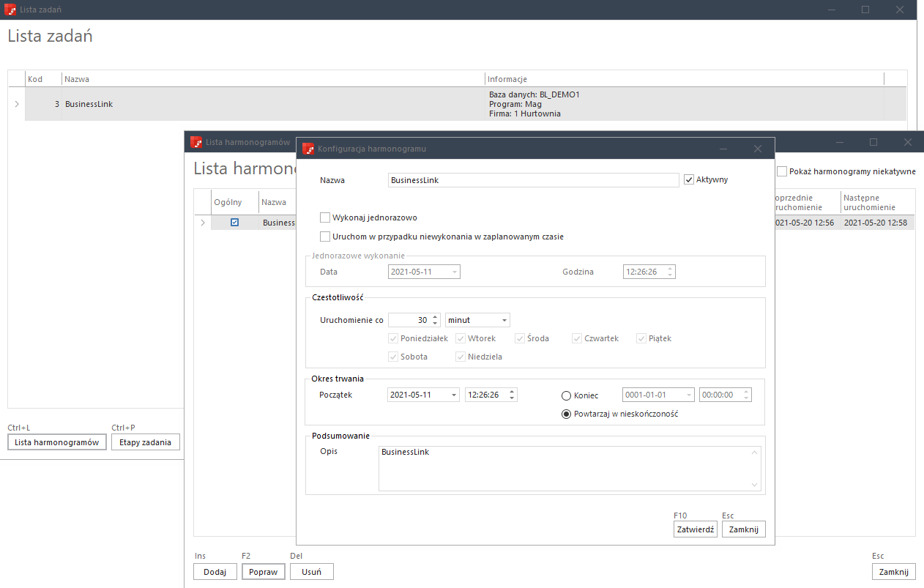Click the Uruchomienie co spinner arrows
The width and height of the screenshot is (924, 588).
click(435, 320)
